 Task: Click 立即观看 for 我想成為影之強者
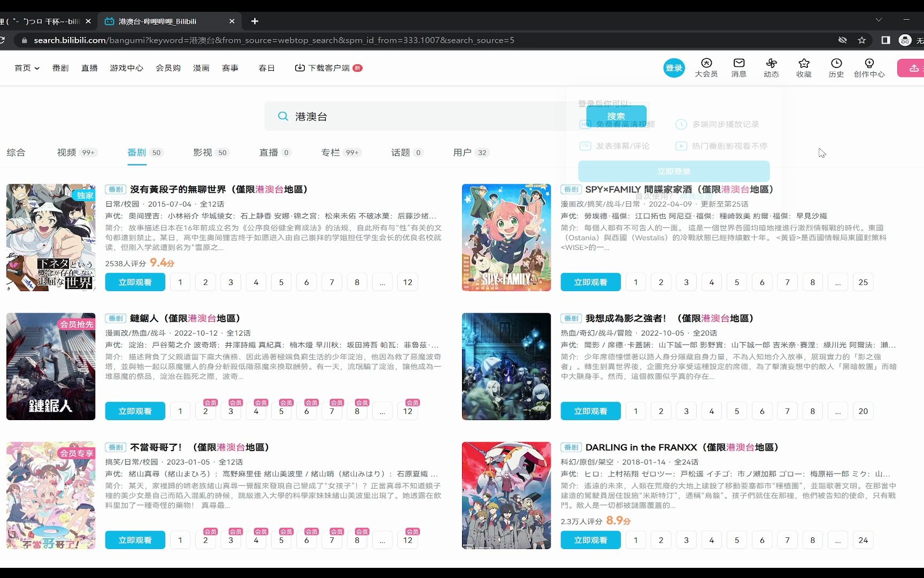pos(590,411)
